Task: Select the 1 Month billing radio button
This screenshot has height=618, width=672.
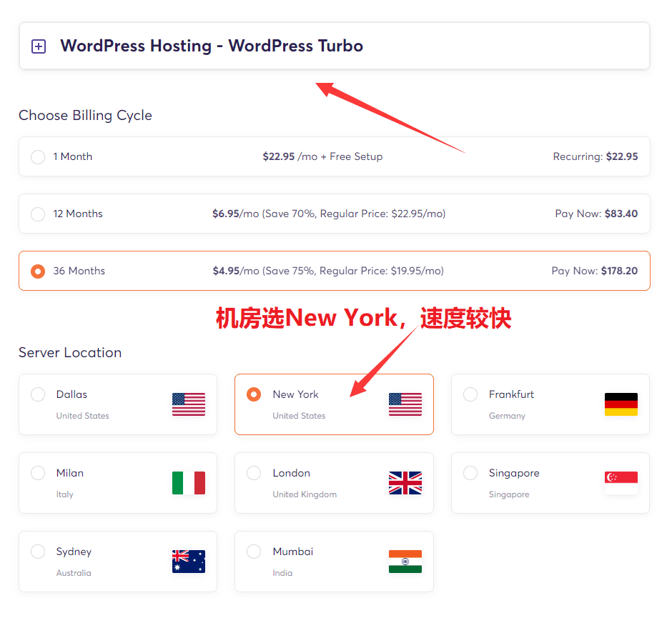Action: 38,156
